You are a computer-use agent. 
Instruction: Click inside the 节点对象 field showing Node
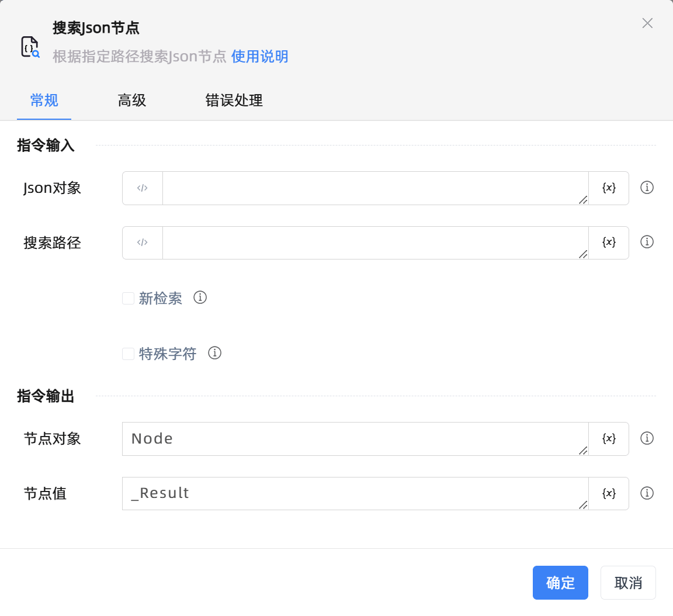pyautogui.click(x=351, y=438)
